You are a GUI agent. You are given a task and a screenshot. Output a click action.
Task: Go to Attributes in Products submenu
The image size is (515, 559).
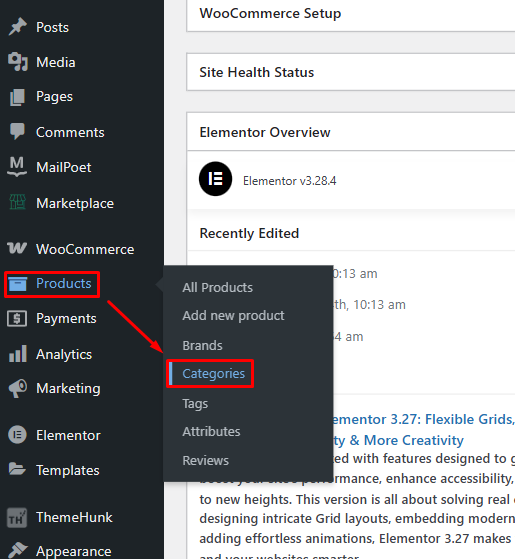coord(211,431)
